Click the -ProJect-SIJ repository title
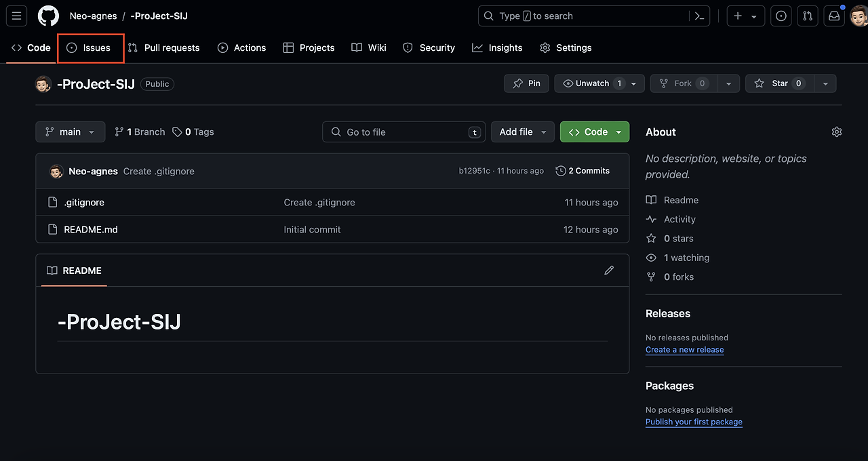This screenshot has height=461, width=868. point(96,83)
